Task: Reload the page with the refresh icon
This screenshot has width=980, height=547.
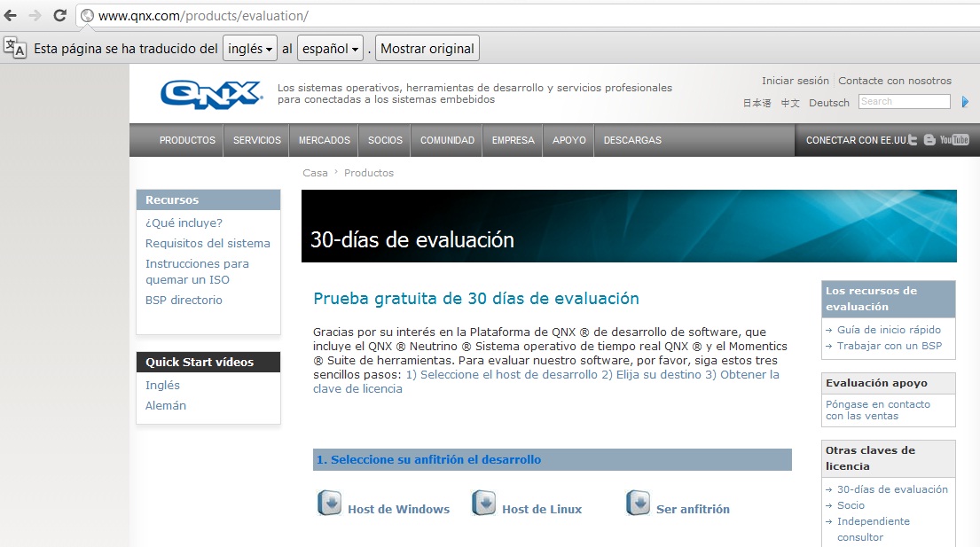Action: pyautogui.click(x=60, y=15)
